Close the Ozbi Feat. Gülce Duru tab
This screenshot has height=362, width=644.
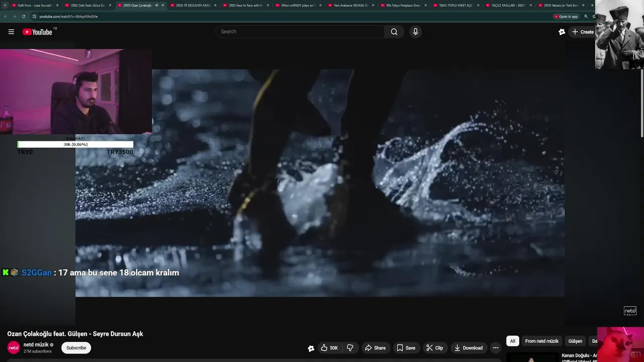(x=110, y=5)
